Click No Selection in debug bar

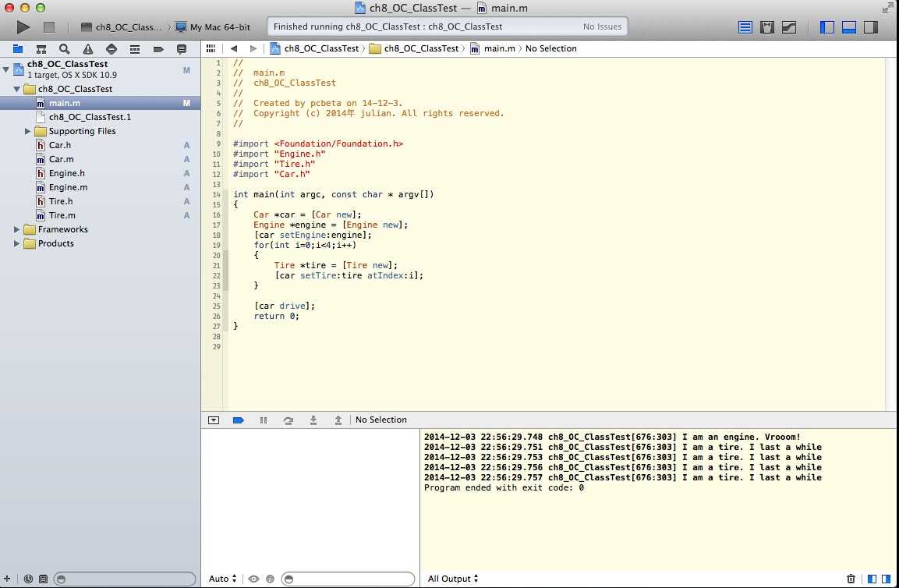click(381, 420)
